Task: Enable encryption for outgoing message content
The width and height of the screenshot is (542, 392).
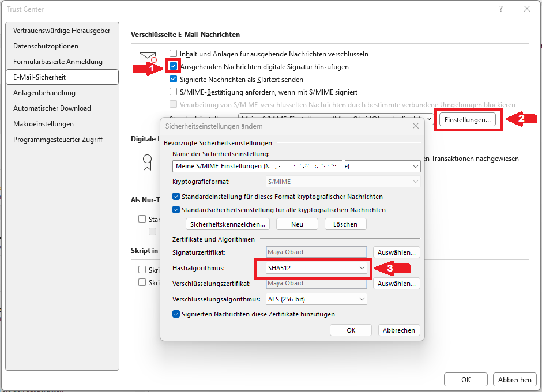Action: pyautogui.click(x=174, y=54)
